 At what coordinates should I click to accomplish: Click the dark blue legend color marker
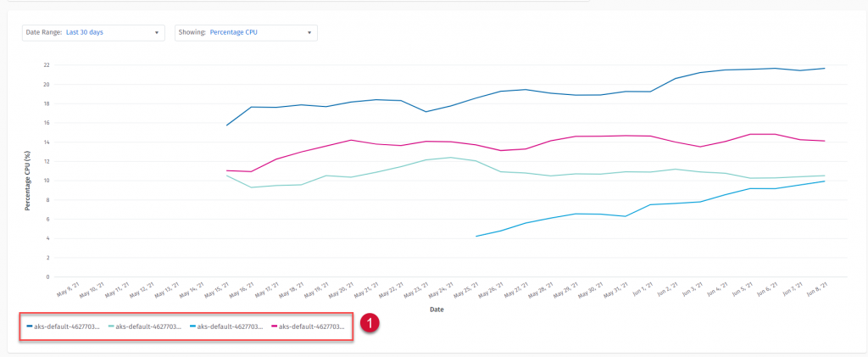point(30,326)
